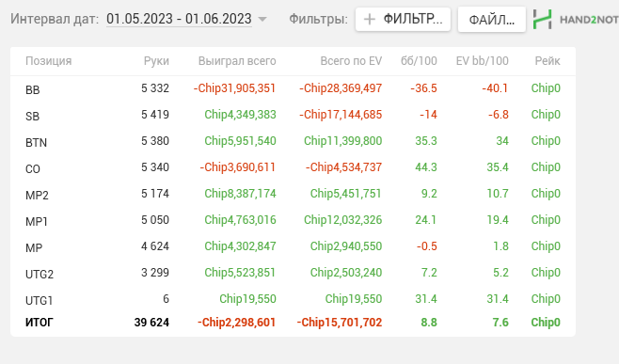Expand the date interval dropdown arrow
The width and height of the screenshot is (619, 364).
pyautogui.click(x=262, y=19)
